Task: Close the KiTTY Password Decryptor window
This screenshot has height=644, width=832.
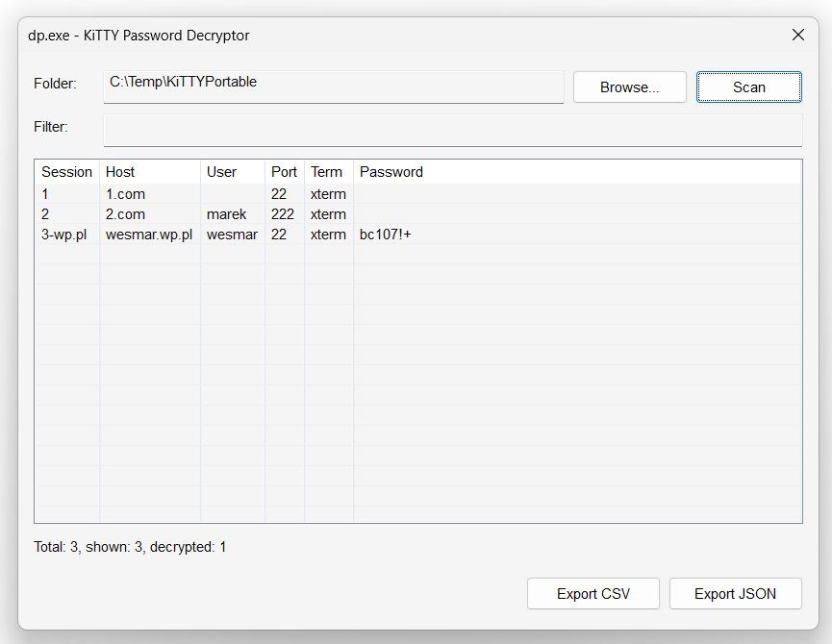Action: pyautogui.click(x=797, y=35)
